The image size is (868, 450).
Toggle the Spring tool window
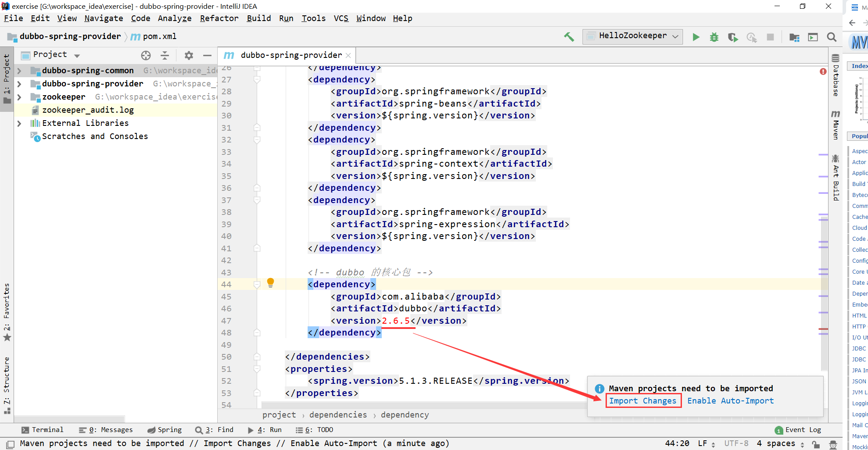165,430
